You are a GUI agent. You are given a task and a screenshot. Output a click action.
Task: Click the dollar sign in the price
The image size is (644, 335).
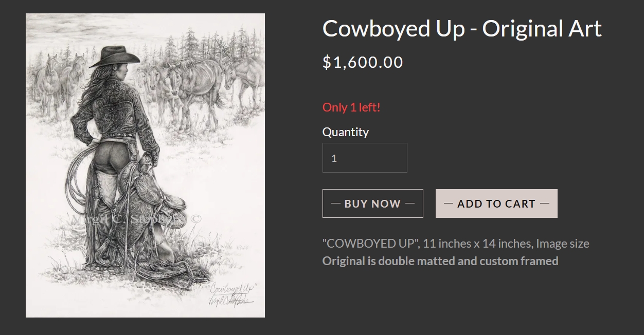tap(327, 62)
